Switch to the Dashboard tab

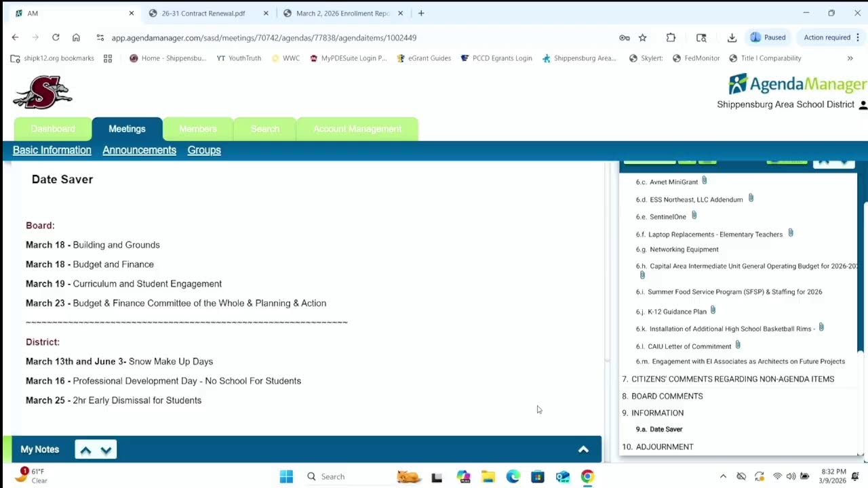pos(53,129)
